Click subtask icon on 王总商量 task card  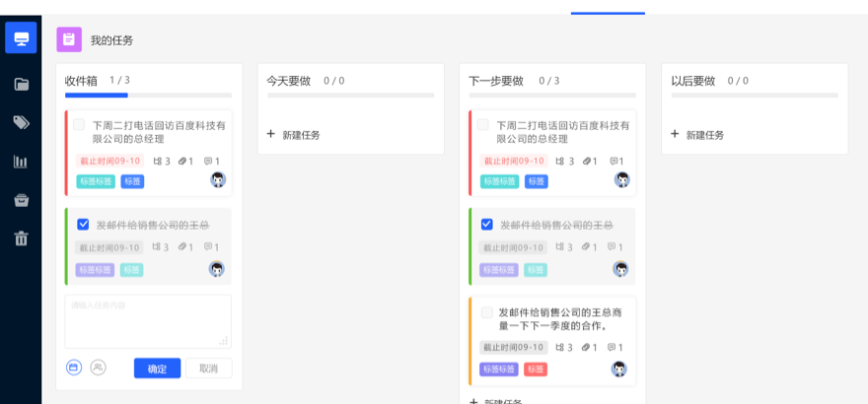click(560, 348)
